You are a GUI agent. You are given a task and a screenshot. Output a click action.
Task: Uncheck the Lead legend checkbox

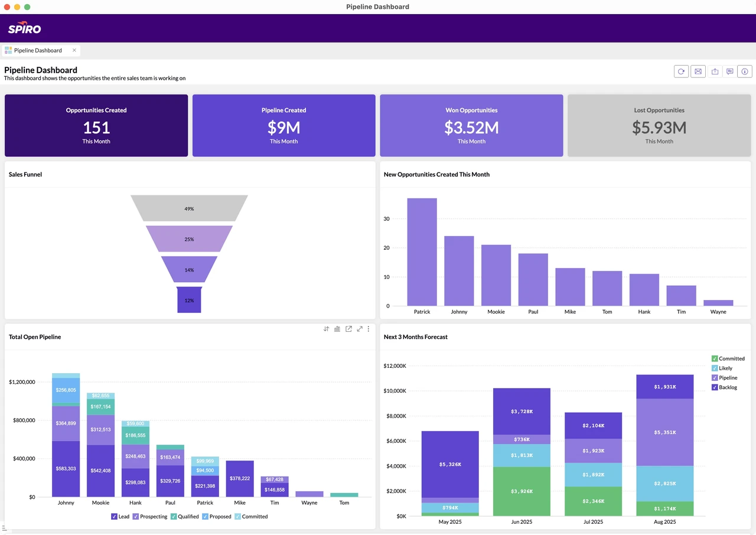coord(114,517)
